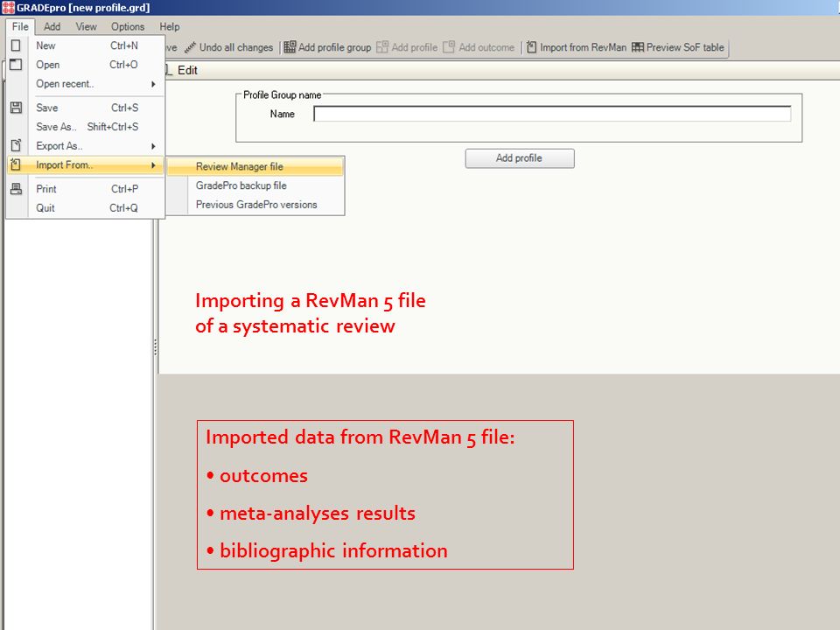Click the Import from RevMan clipboard icon
The height and width of the screenshot is (630, 840).
click(531, 47)
